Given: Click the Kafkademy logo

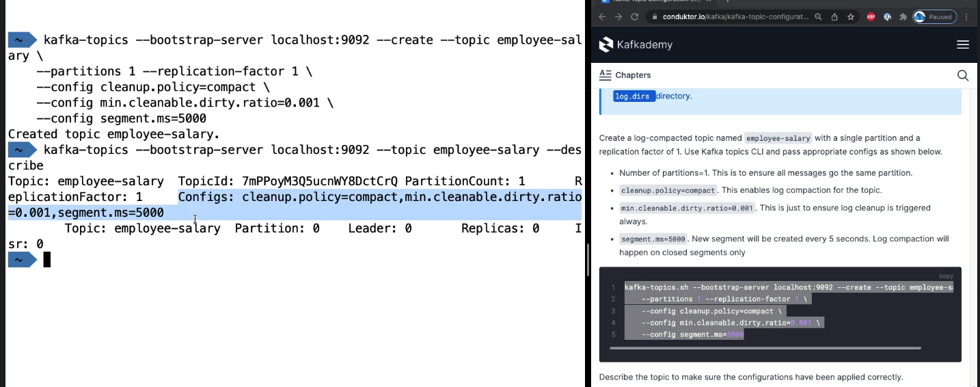Looking at the screenshot, I should pyautogui.click(x=636, y=44).
